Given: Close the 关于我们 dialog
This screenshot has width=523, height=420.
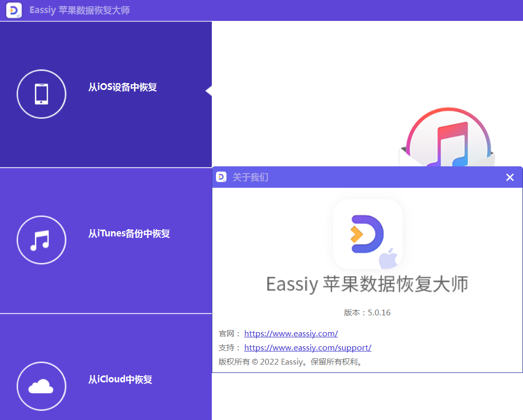Looking at the screenshot, I should pyautogui.click(x=509, y=177).
